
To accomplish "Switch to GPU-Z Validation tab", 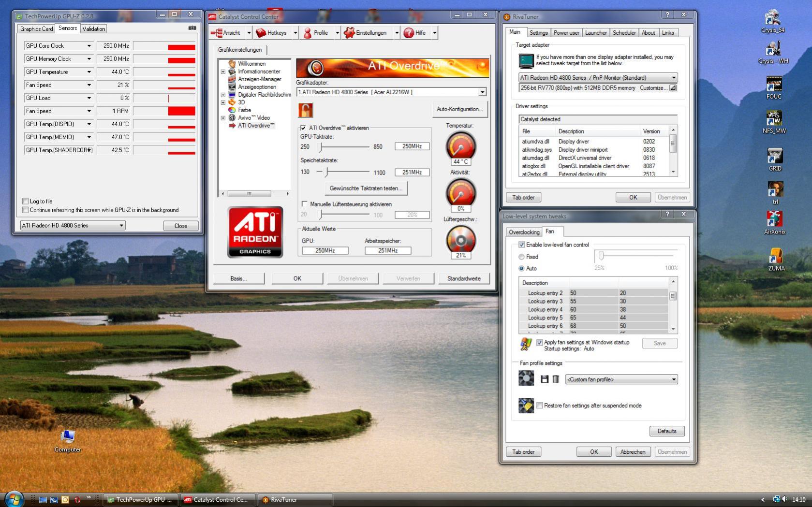I will click(94, 29).
